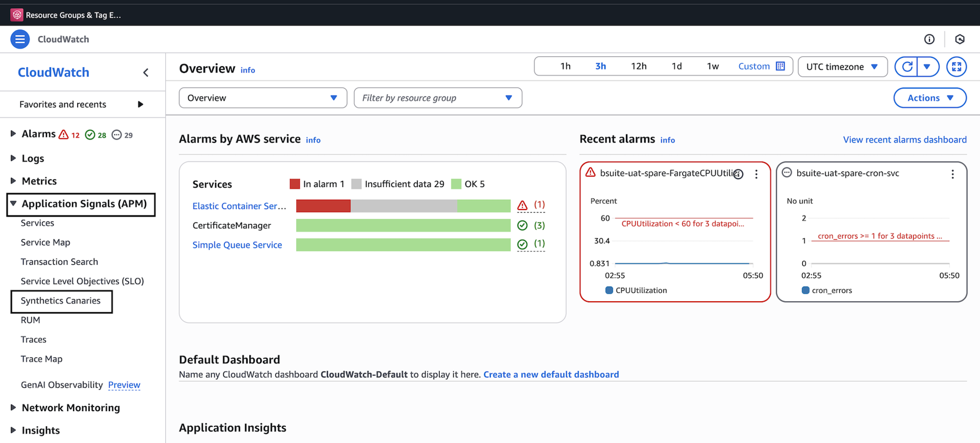The width and height of the screenshot is (980, 443).
Task: Expand the Network Monitoring section
Action: click(13, 408)
